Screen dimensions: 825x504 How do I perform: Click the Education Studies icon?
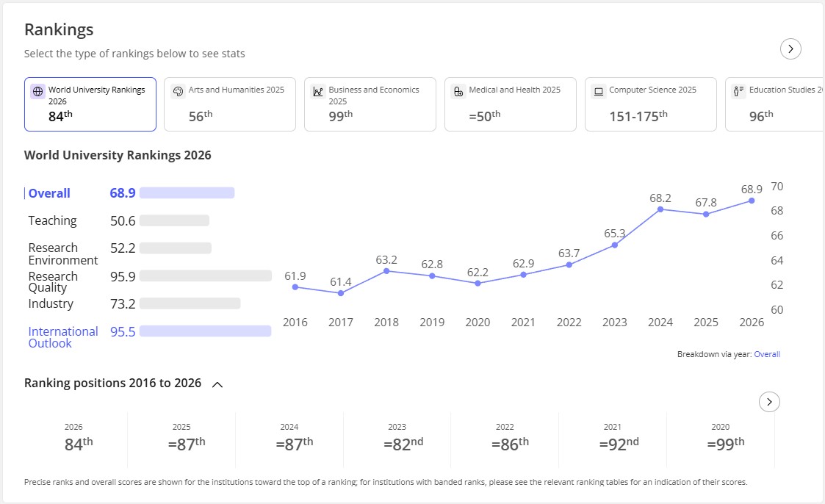tap(738, 92)
